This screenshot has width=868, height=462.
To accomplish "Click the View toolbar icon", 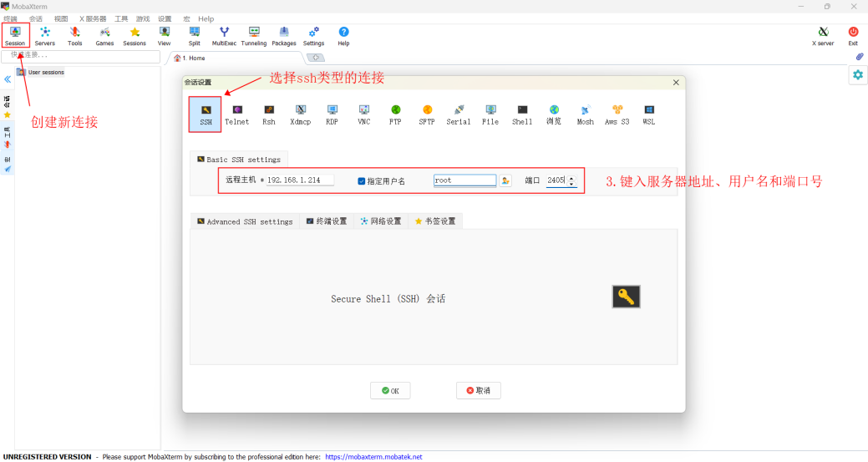I will click(x=165, y=36).
